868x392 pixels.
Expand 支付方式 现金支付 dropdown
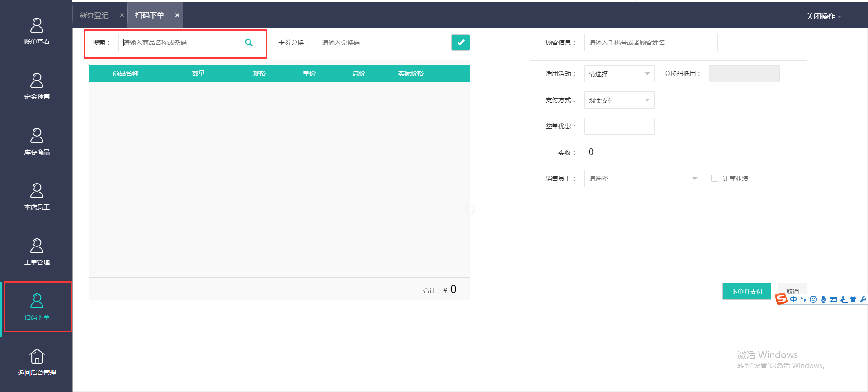pos(619,100)
